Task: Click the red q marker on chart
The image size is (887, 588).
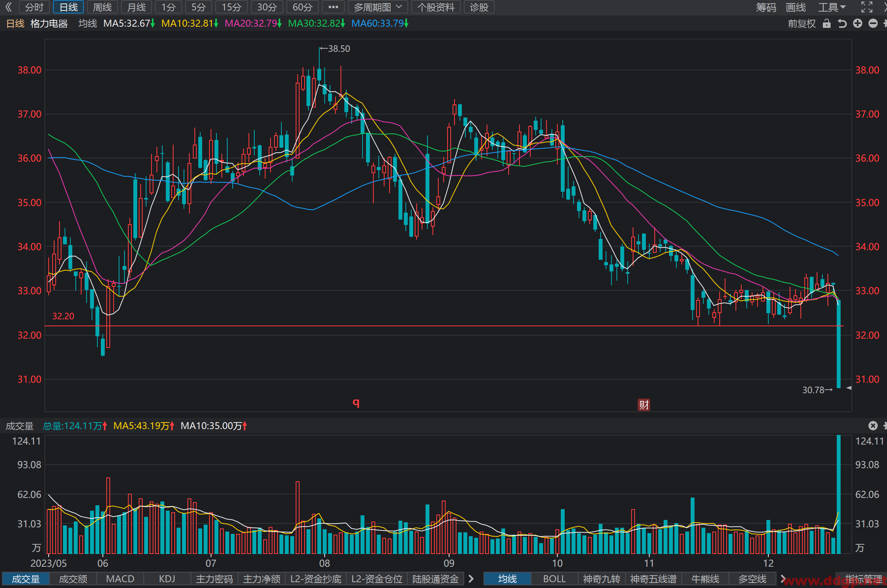Action: click(356, 402)
